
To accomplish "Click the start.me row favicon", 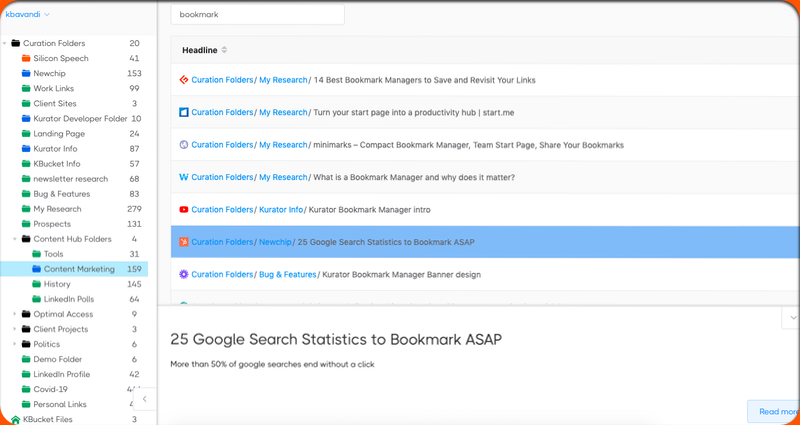I will click(184, 112).
